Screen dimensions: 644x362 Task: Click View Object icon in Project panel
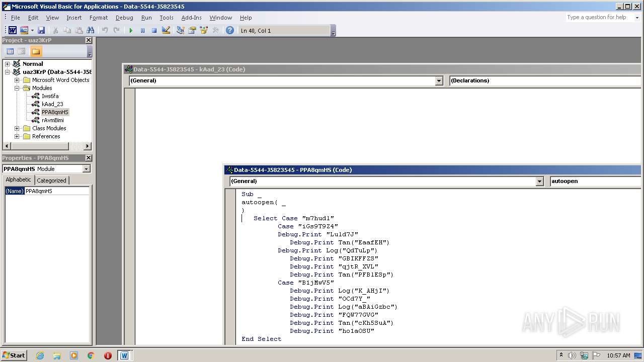click(22, 51)
